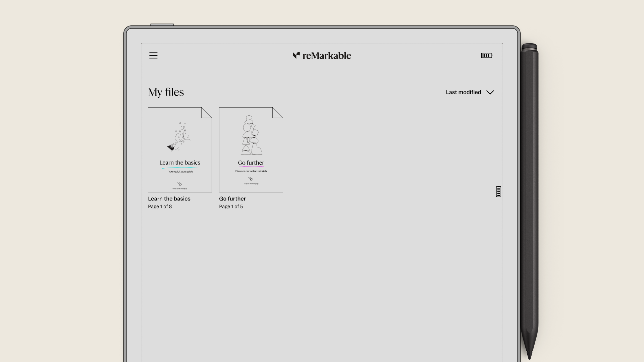The image size is (644, 362).
Task: Select the 'Go further' file name
Action: point(232,199)
